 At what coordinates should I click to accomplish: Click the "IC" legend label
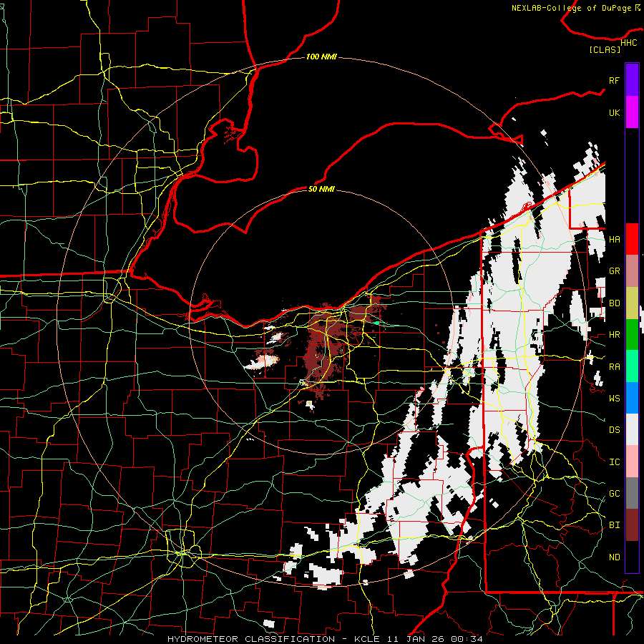tap(614, 462)
